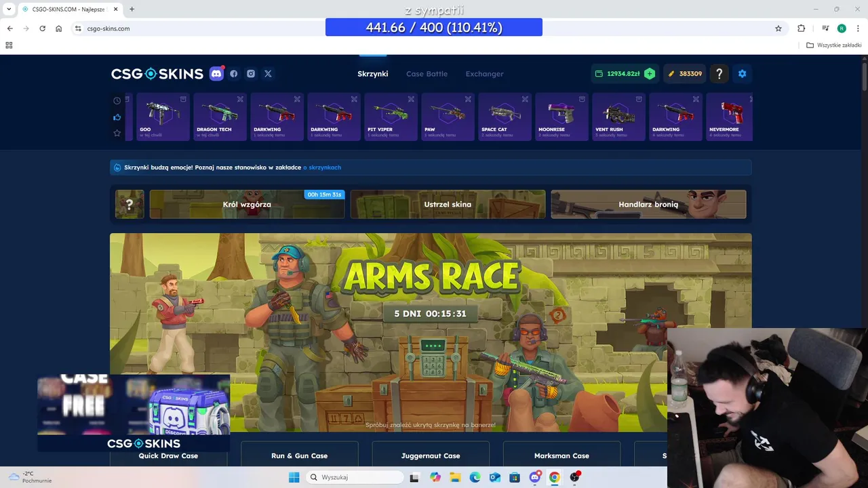Click the GOO drop card
The image size is (868, 488).
click(163, 117)
